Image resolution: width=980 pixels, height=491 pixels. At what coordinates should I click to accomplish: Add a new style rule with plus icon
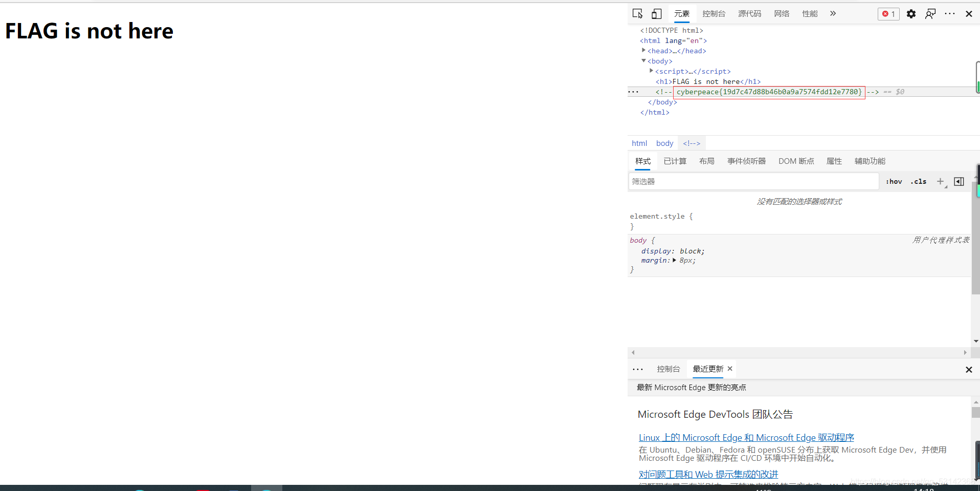pyautogui.click(x=940, y=181)
